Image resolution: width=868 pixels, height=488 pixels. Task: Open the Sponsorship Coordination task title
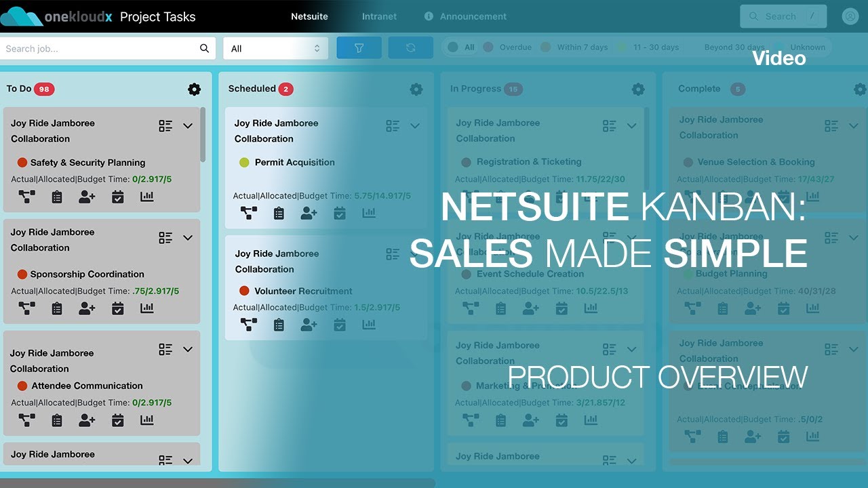(x=87, y=274)
